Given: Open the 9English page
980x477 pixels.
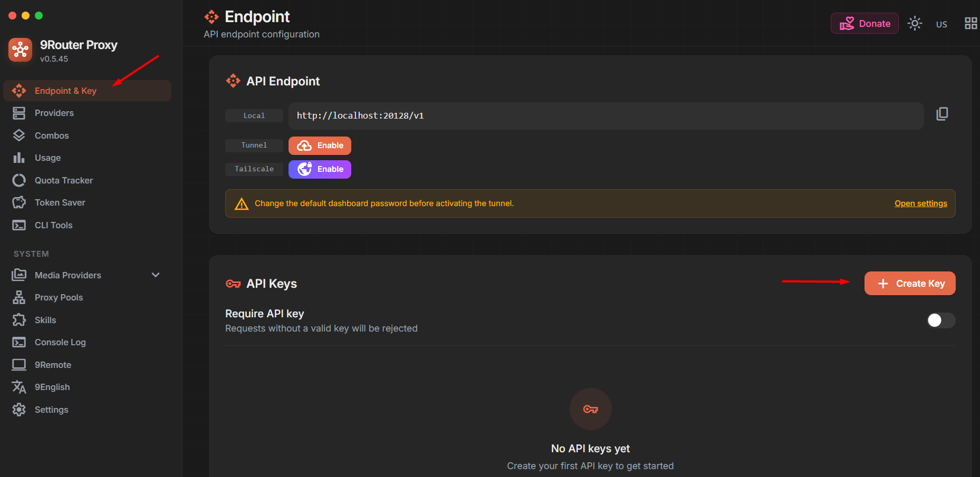Looking at the screenshot, I should click(x=88, y=387).
